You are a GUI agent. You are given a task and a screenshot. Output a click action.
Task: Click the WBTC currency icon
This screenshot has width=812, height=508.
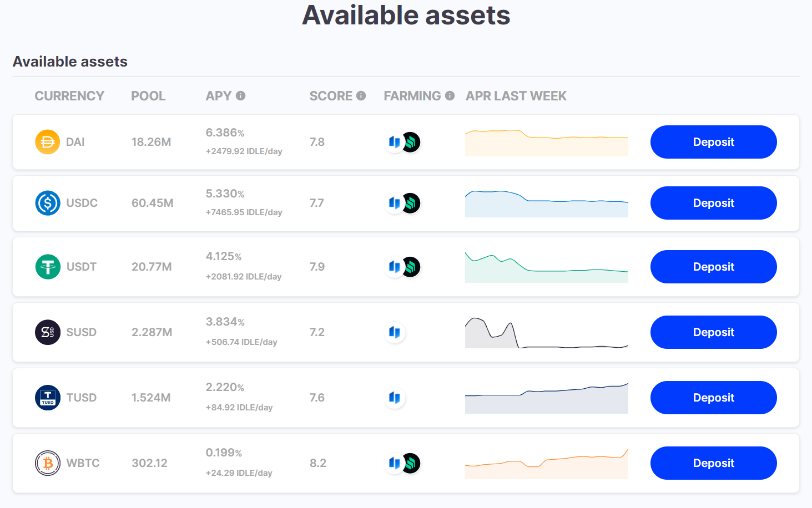click(47, 463)
